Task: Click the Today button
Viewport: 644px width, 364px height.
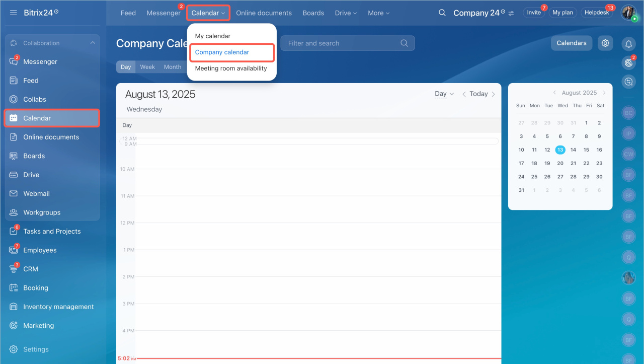Action: pyautogui.click(x=478, y=94)
